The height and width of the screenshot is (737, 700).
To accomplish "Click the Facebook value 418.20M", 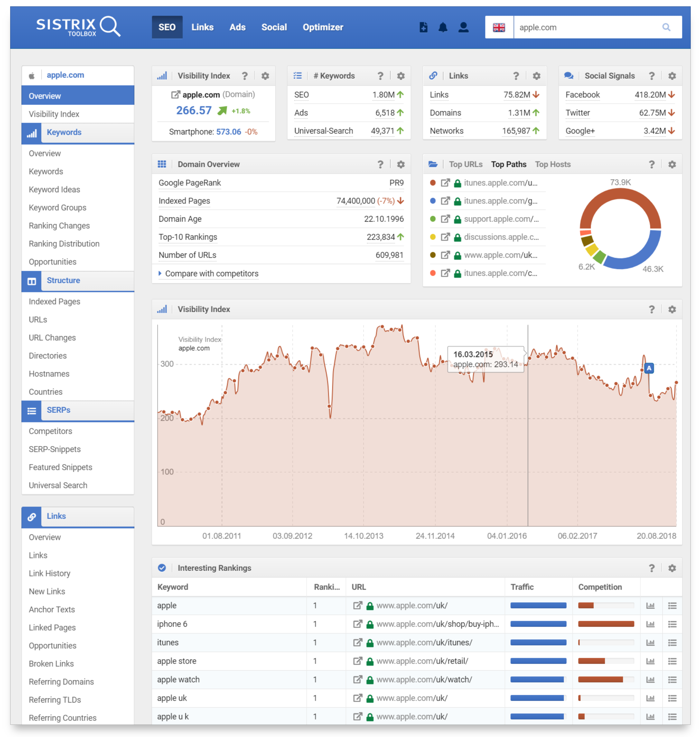I will pyautogui.click(x=650, y=95).
